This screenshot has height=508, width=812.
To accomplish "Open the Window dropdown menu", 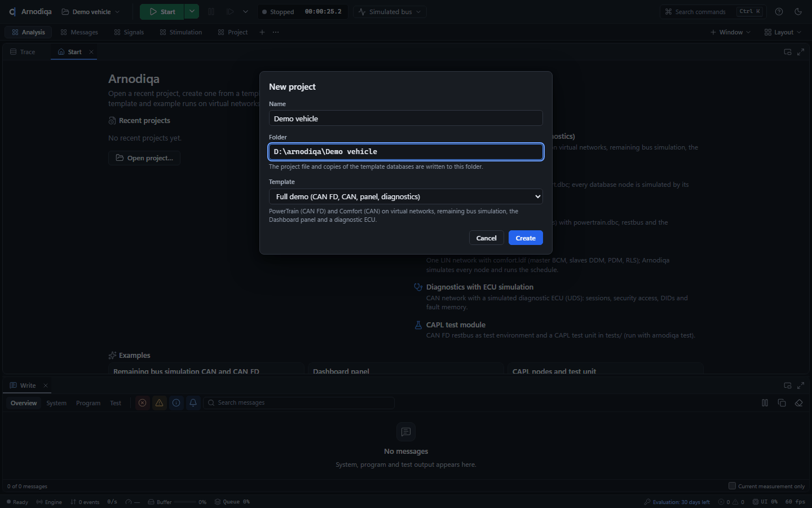I will tap(730, 32).
